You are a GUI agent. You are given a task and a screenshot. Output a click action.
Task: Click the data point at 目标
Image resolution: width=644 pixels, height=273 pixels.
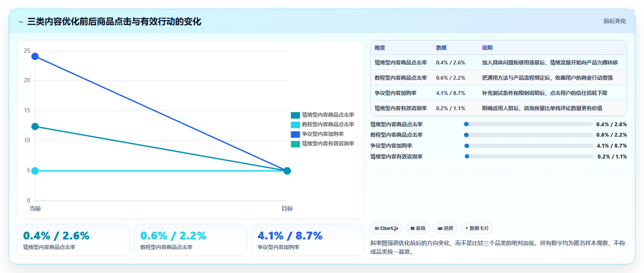coord(287,171)
